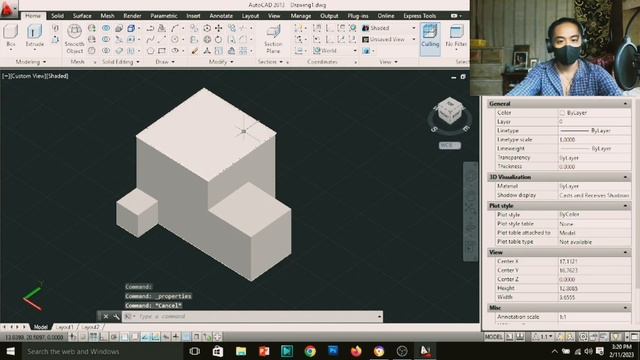Activate the Section Plane tool

[273, 39]
